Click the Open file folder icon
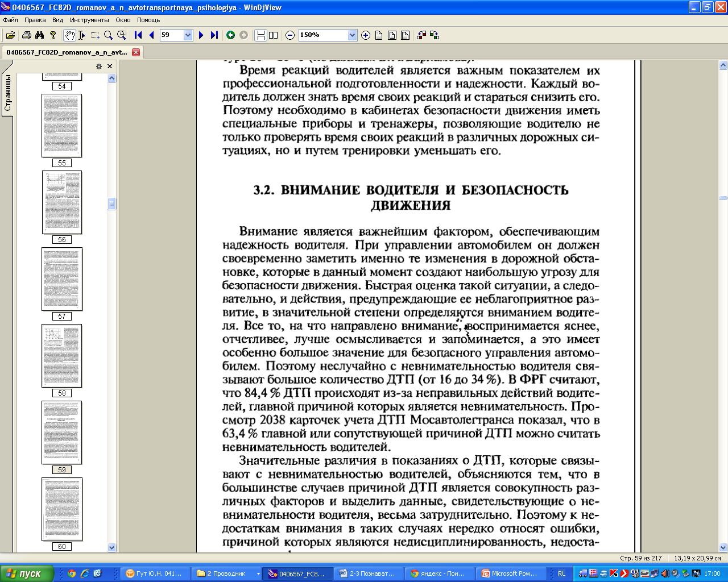Image resolution: width=728 pixels, height=582 pixels. click(10, 35)
